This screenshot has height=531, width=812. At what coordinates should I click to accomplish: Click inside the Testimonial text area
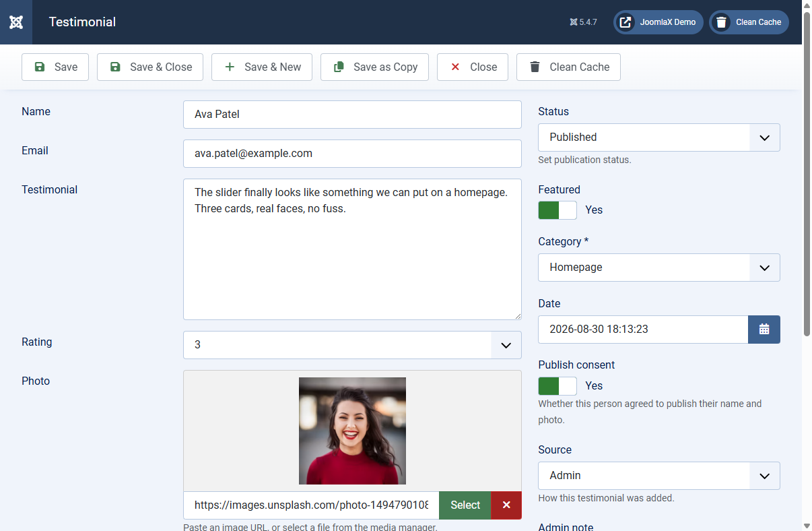click(x=352, y=249)
